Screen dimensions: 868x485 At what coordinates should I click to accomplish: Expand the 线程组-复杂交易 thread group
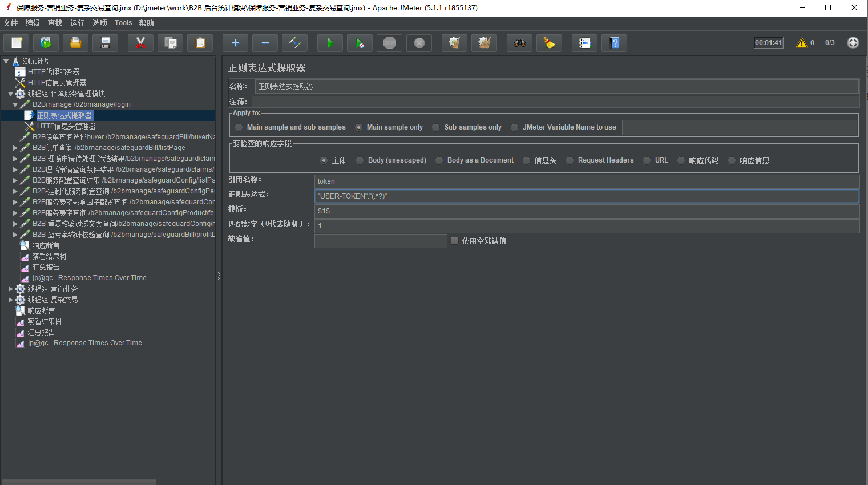(10, 300)
